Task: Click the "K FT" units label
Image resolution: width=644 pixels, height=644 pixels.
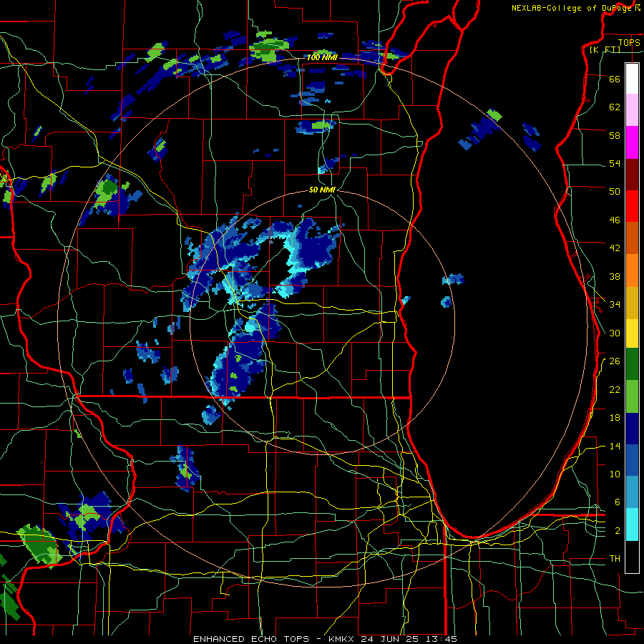Action: click(605, 49)
